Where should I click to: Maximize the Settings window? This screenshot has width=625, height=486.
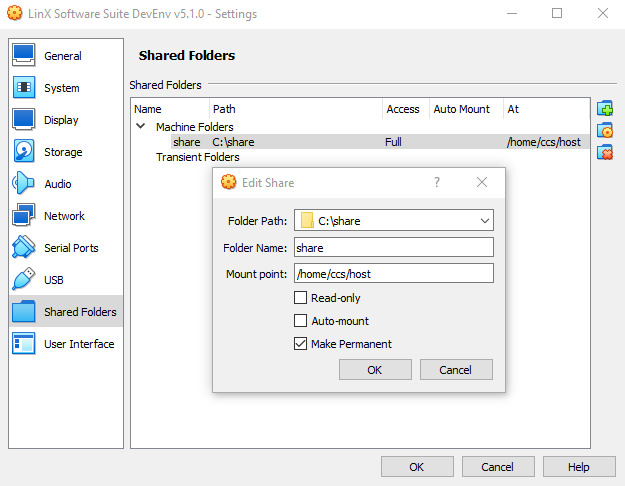(x=557, y=13)
